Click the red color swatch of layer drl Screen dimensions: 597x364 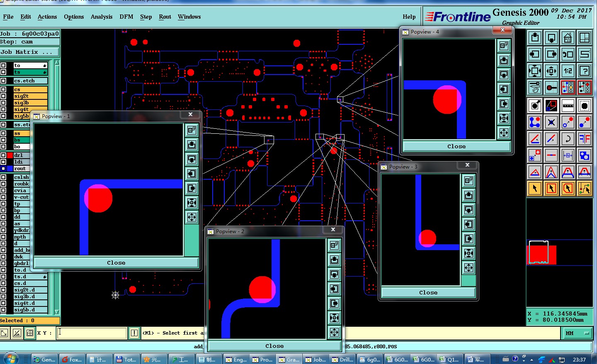click(x=10, y=155)
